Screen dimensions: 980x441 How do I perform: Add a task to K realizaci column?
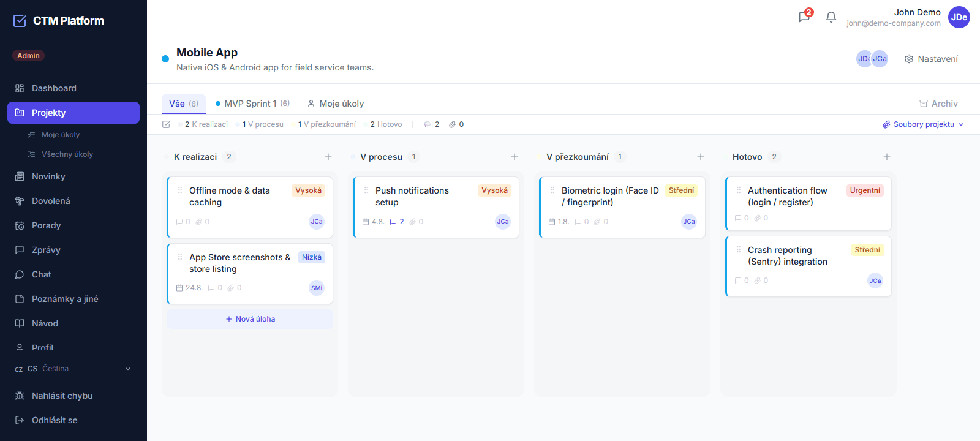click(x=328, y=157)
